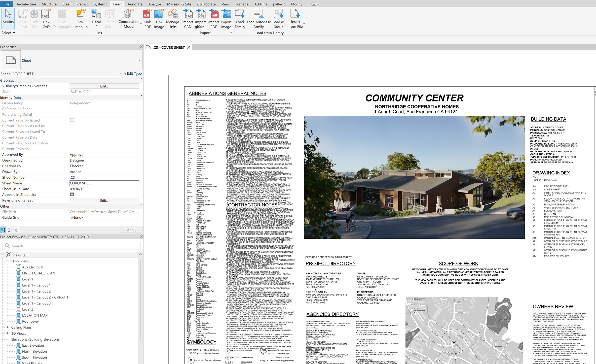Click the Project Browser search field
The image size is (596, 364).
(x=72, y=246)
